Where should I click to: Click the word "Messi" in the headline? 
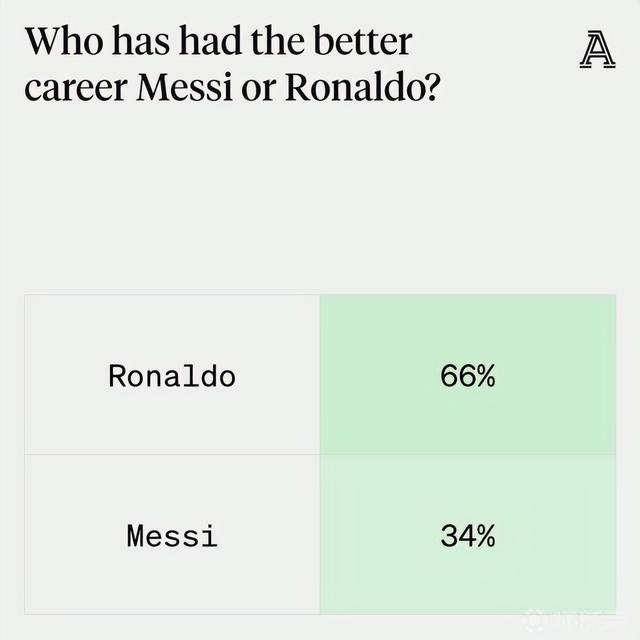(x=194, y=88)
